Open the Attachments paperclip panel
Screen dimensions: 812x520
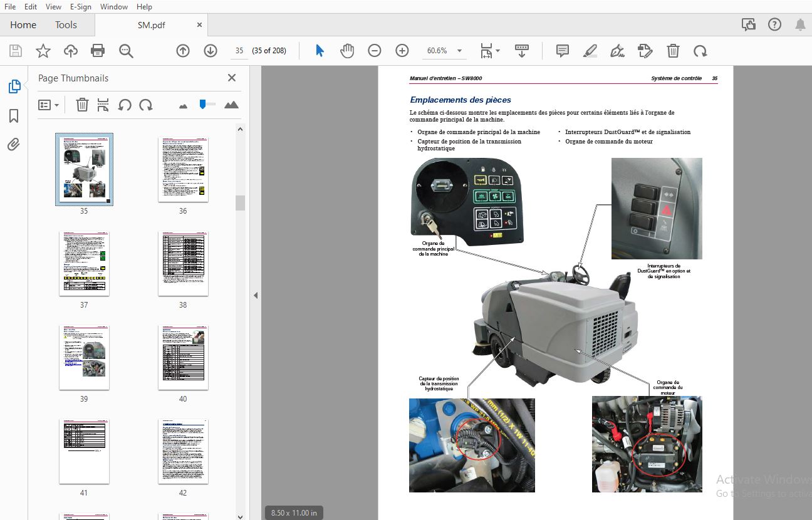pos(14,145)
